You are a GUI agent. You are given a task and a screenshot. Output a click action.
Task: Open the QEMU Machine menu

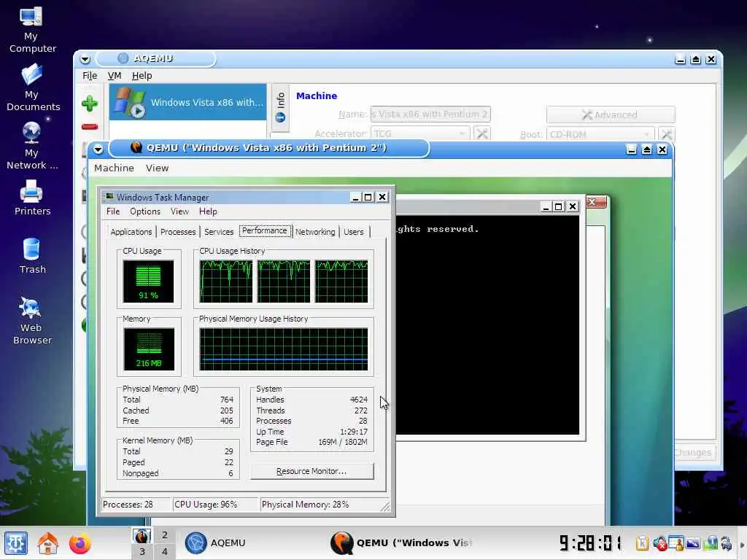(x=114, y=168)
